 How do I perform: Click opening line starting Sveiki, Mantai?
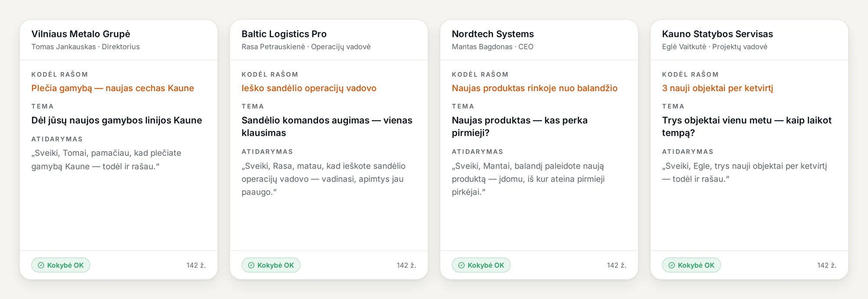(528, 179)
